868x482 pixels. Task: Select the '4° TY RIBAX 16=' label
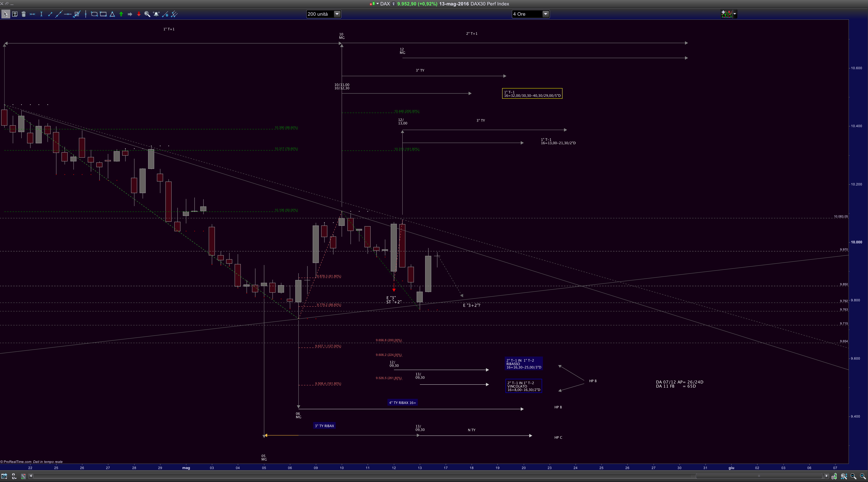pos(402,402)
